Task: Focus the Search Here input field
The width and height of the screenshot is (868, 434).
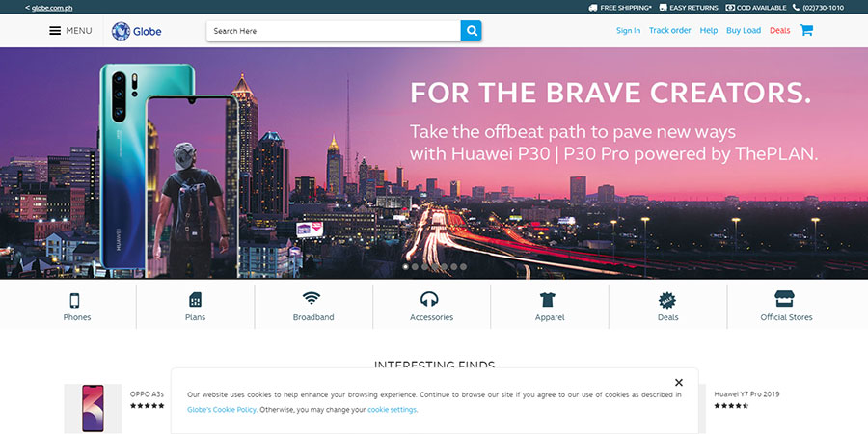Action: 334,31
